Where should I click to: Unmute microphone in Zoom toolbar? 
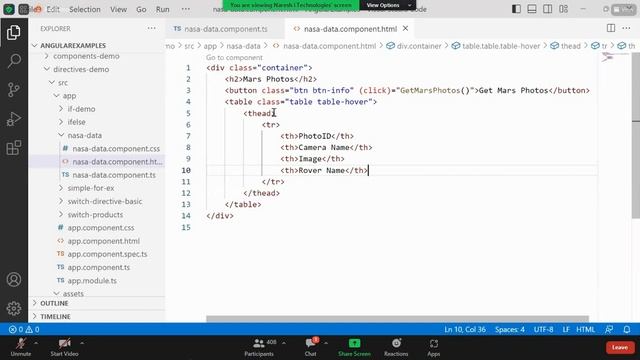click(x=21, y=348)
